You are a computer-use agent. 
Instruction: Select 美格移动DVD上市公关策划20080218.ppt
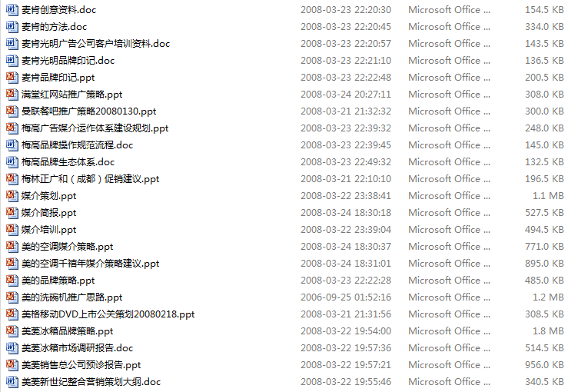pyautogui.click(x=108, y=314)
